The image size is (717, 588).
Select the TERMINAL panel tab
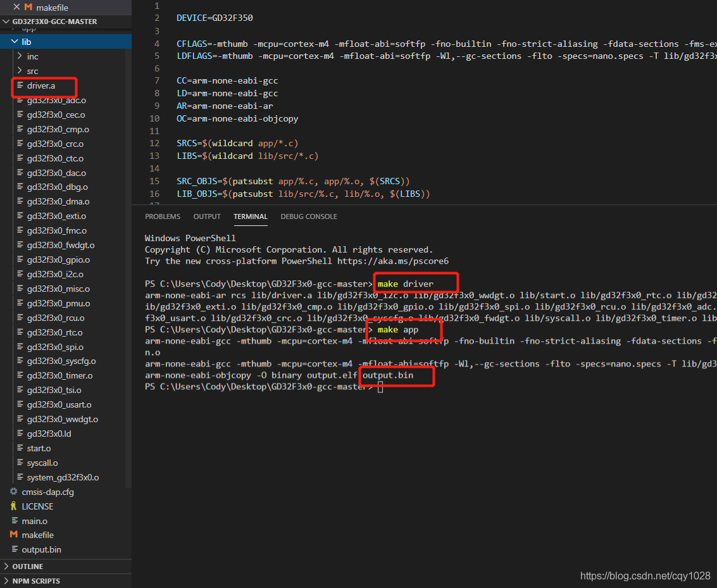(x=251, y=216)
